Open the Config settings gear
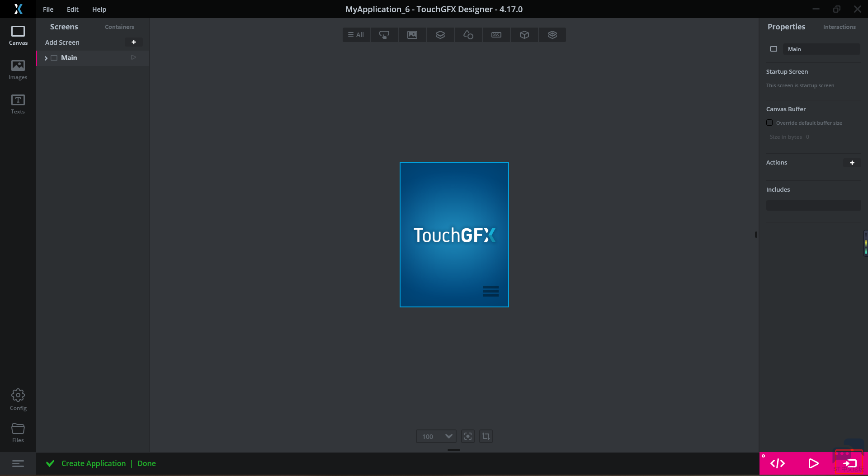This screenshot has width=868, height=476. tap(18, 400)
